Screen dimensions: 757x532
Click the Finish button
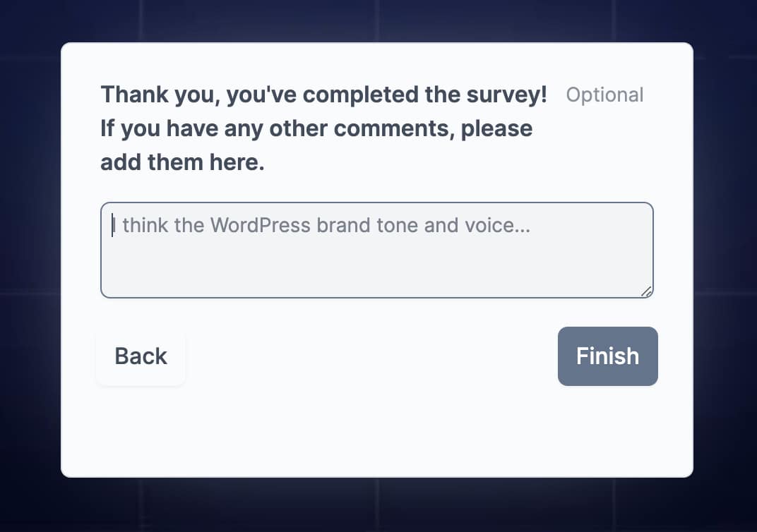click(x=607, y=356)
